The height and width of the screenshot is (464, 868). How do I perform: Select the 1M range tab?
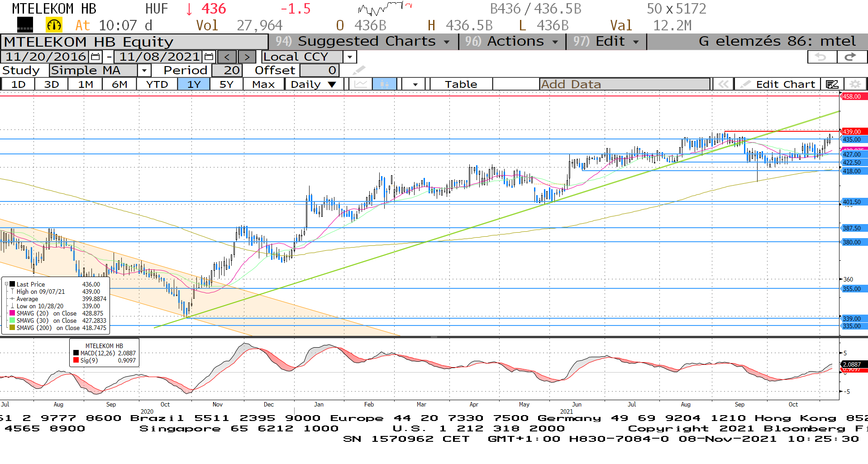(x=86, y=84)
